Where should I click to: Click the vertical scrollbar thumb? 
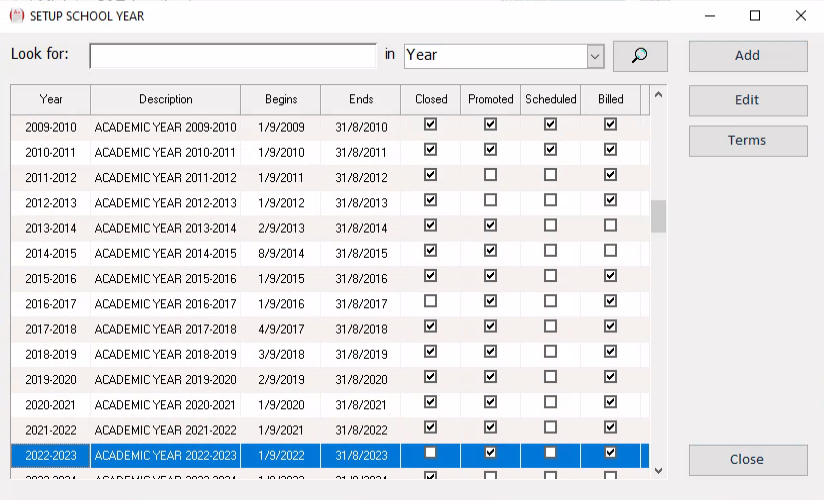coord(658,216)
